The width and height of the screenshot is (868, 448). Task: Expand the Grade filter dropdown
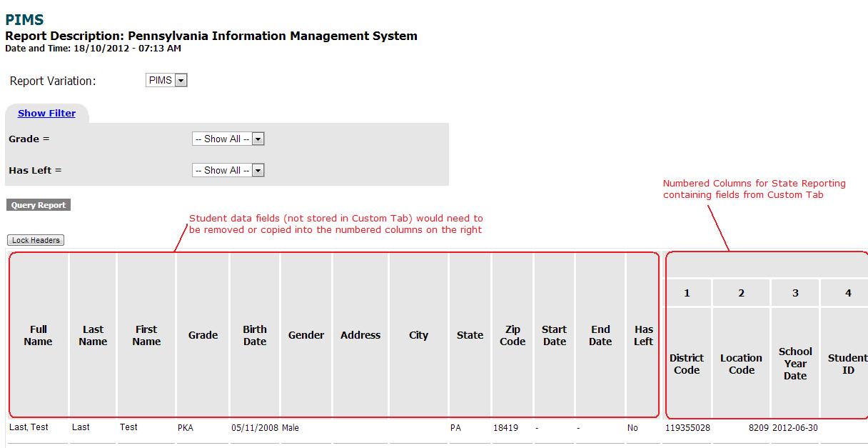click(228, 139)
